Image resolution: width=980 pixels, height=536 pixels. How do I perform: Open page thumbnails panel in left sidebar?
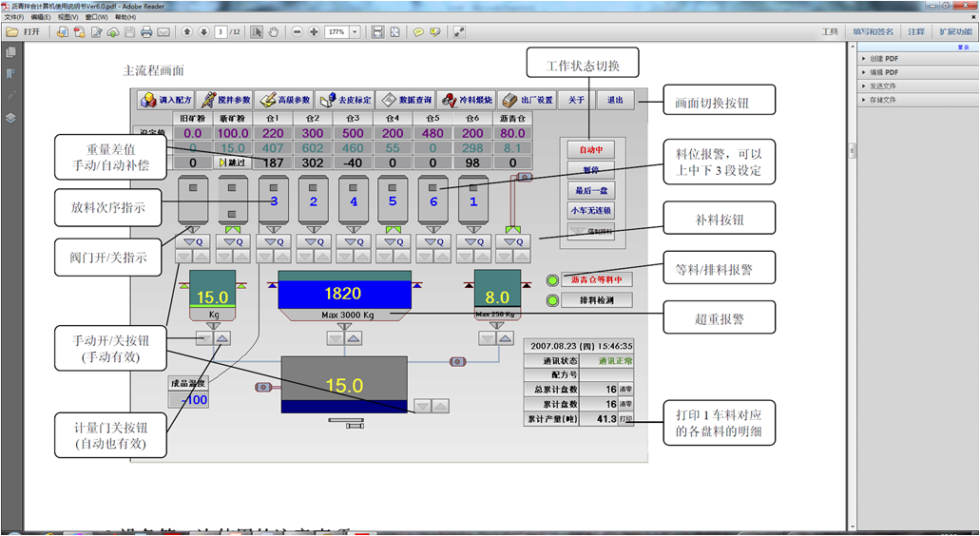pos(10,52)
